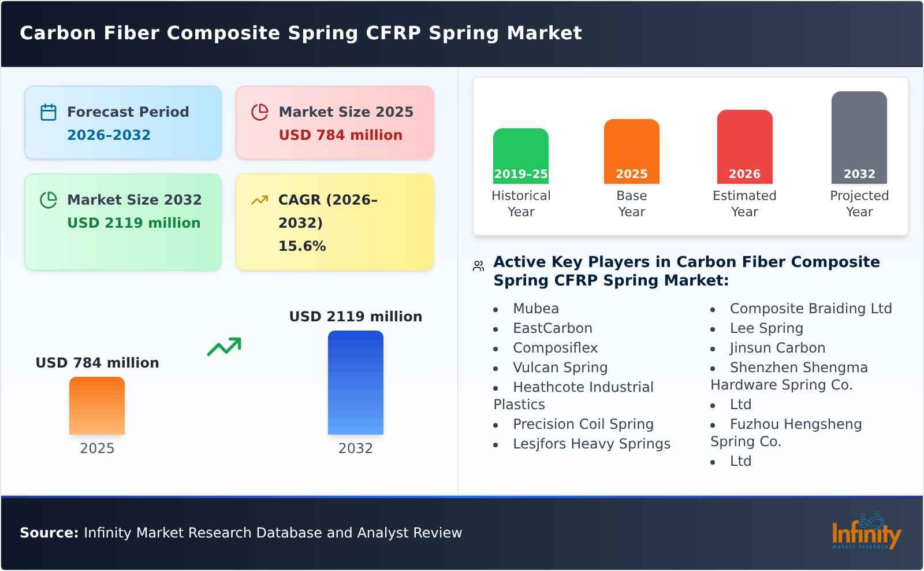Click the title Carbon Fiber Composite Spring CFRP Spring Market

(x=301, y=33)
